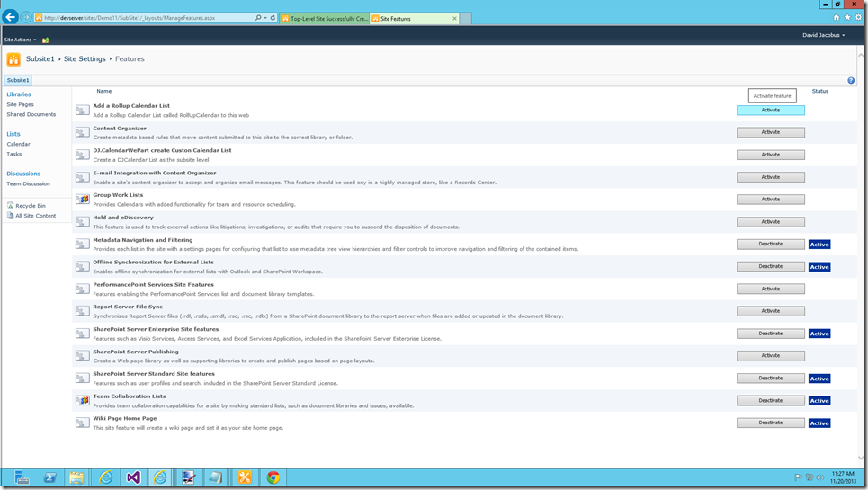Click Add a Rollup Calendar List feature icon

pyautogui.click(x=83, y=110)
